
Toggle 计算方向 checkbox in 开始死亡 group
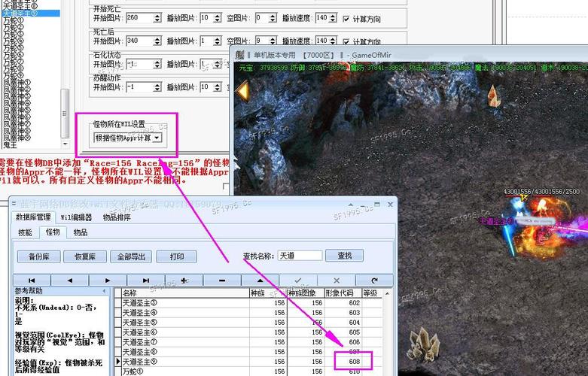click(x=346, y=19)
